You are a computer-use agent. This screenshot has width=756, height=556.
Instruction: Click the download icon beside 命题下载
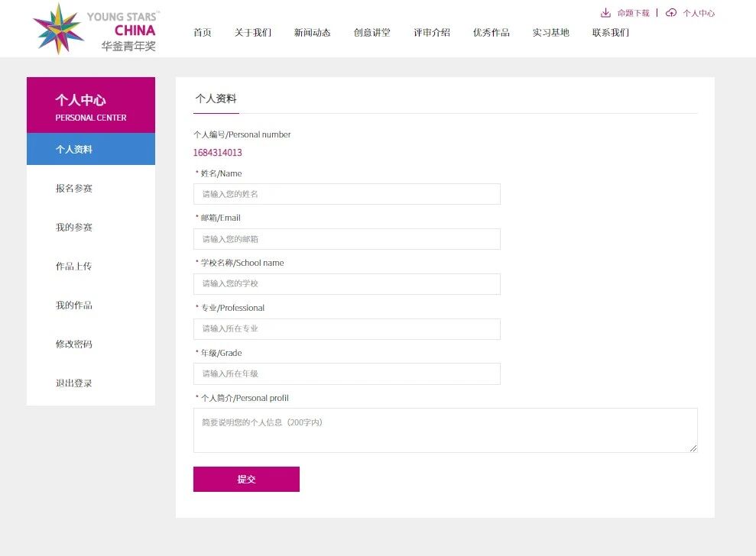(605, 13)
